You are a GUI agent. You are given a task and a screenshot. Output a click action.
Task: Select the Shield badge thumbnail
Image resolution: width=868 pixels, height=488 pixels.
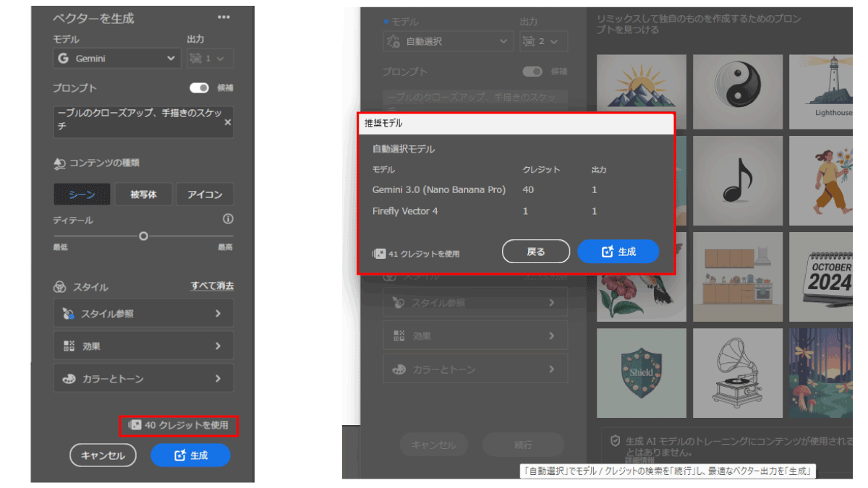(x=642, y=373)
